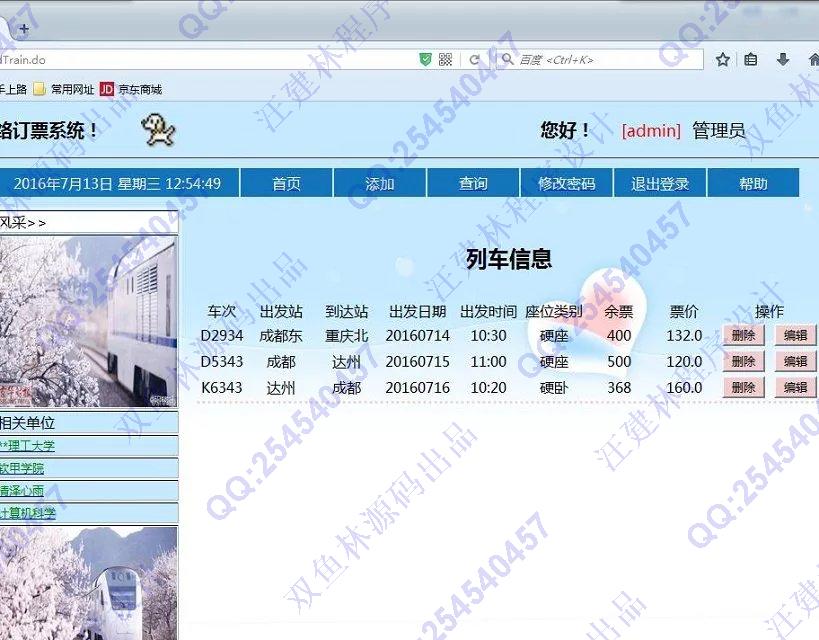Click 退出登录 to log out

pos(660,183)
